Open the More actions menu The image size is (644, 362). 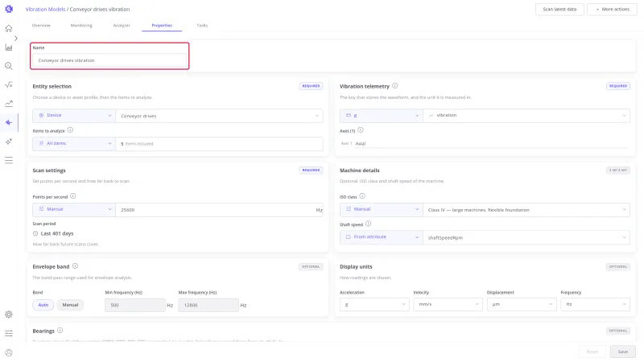(612, 9)
